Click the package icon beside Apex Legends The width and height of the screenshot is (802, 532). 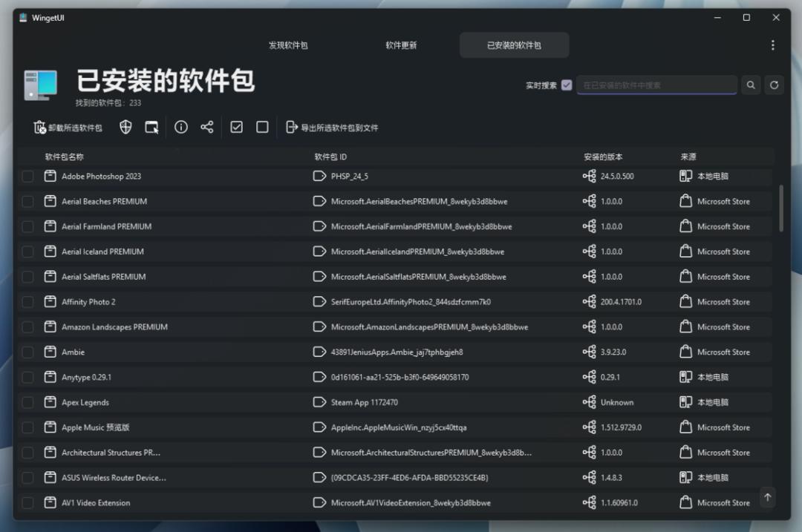pos(50,402)
